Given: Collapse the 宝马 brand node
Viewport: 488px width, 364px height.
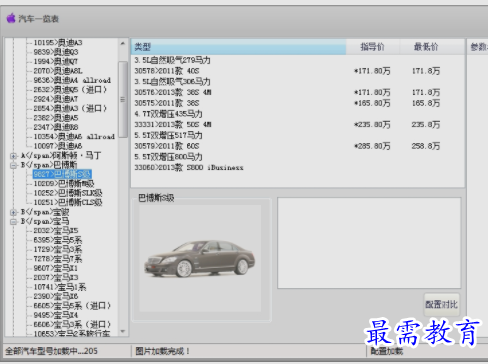Looking at the screenshot, I should [13, 221].
